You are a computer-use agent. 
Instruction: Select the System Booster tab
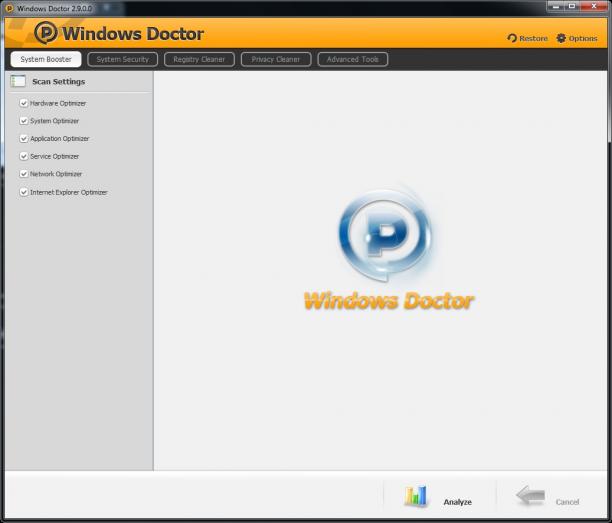[46, 59]
